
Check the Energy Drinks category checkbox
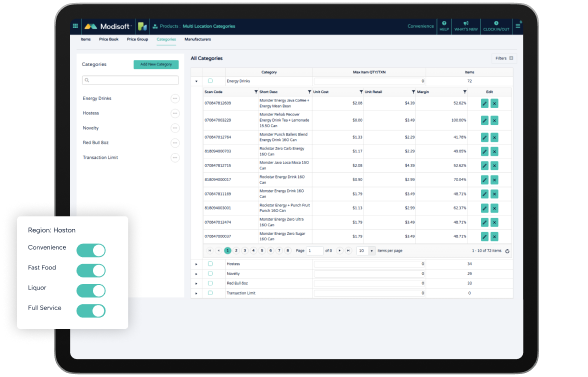pyautogui.click(x=210, y=81)
